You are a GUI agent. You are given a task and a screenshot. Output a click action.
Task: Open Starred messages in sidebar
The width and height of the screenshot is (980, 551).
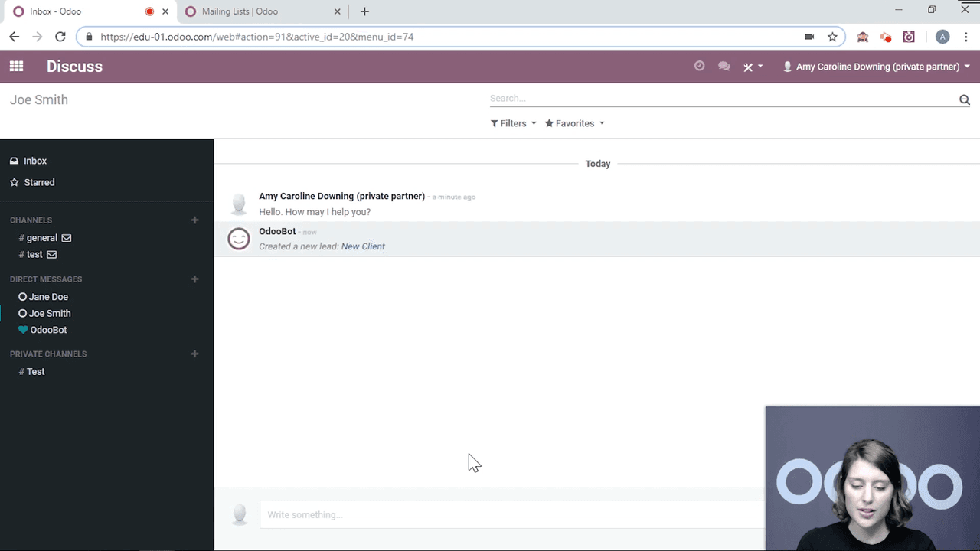(x=39, y=182)
